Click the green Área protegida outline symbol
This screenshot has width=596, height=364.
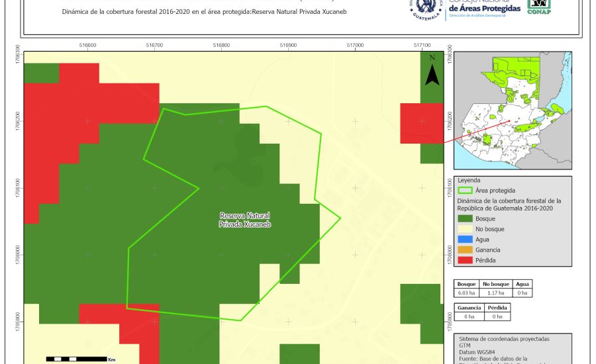466,190
